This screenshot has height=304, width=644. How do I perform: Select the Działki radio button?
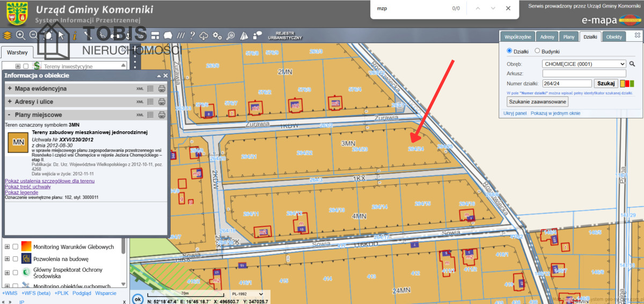[x=510, y=51]
